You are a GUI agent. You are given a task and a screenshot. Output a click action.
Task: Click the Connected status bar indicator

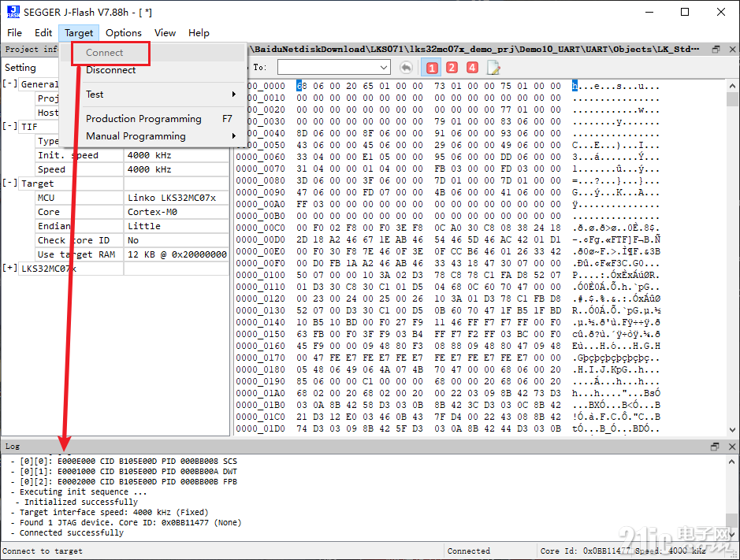coord(469,551)
